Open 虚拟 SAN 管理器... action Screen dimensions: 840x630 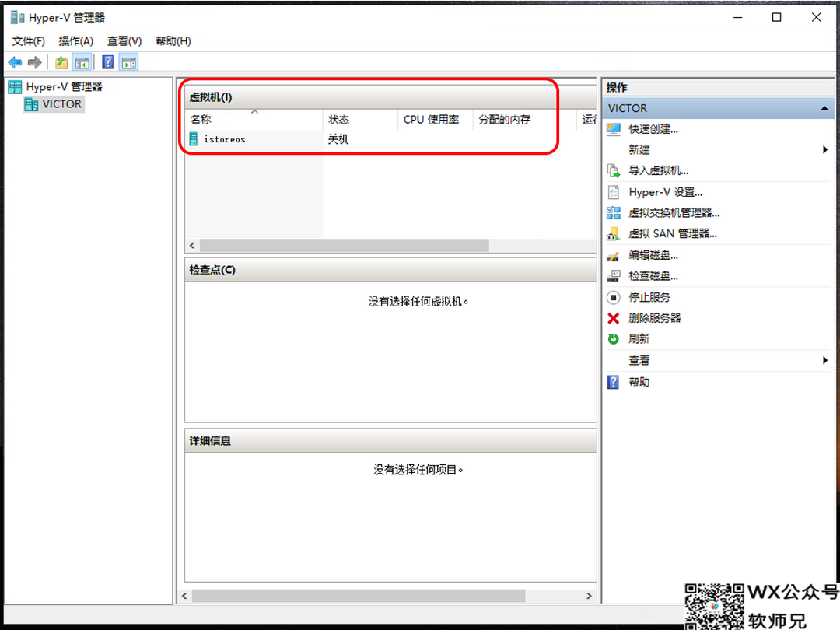[x=672, y=234]
